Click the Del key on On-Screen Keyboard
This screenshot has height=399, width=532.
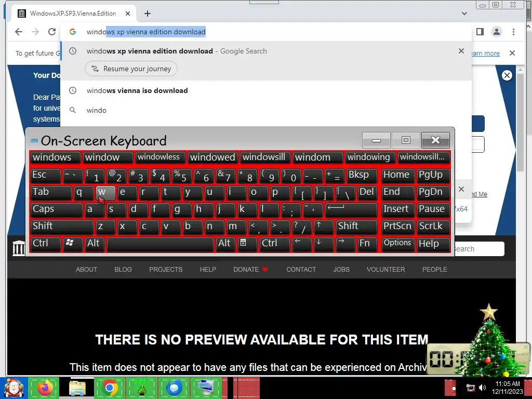pos(367,193)
